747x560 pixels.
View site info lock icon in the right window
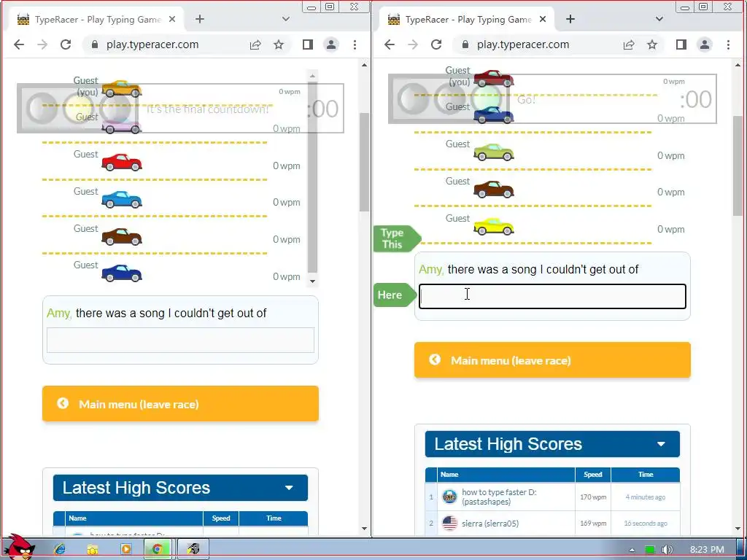point(465,44)
